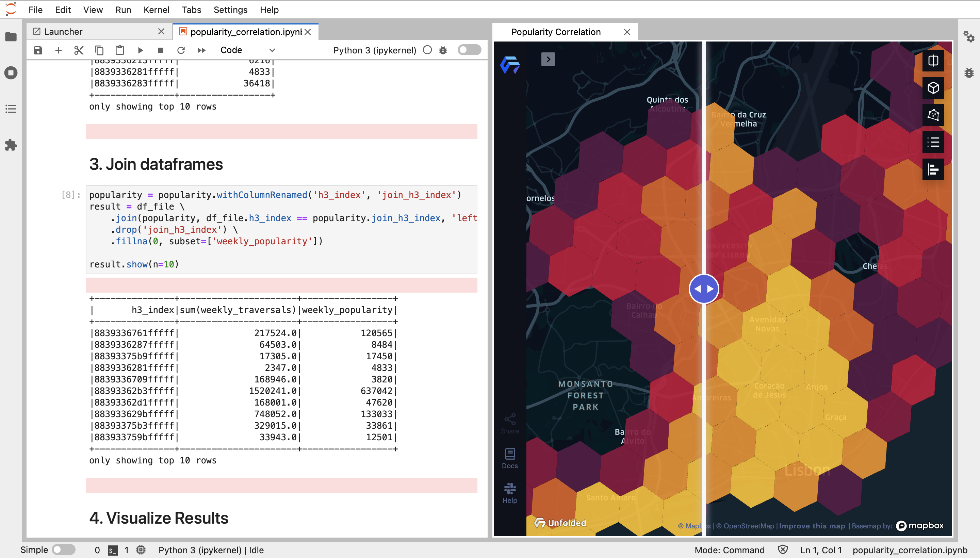Image resolution: width=980 pixels, height=558 pixels.
Task: Restart the kernel with the circular arrow icon
Action: pyautogui.click(x=181, y=50)
